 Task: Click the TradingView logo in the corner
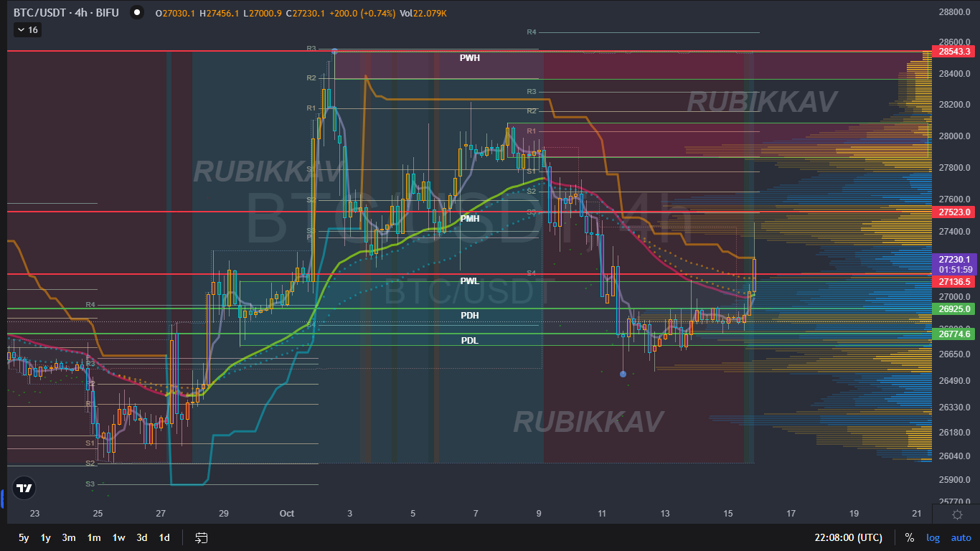[x=24, y=489]
